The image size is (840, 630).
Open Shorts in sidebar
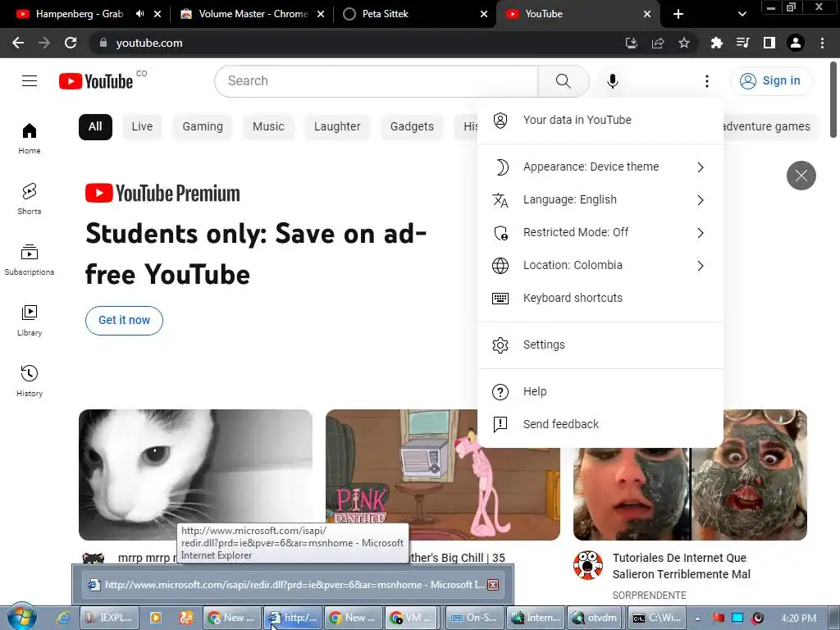pos(30,199)
